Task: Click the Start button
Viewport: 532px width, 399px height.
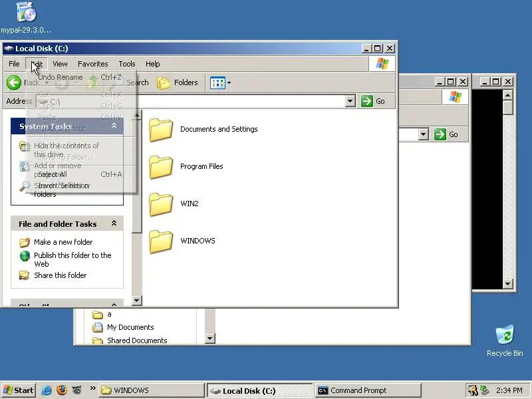Action: tap(19, 390)
